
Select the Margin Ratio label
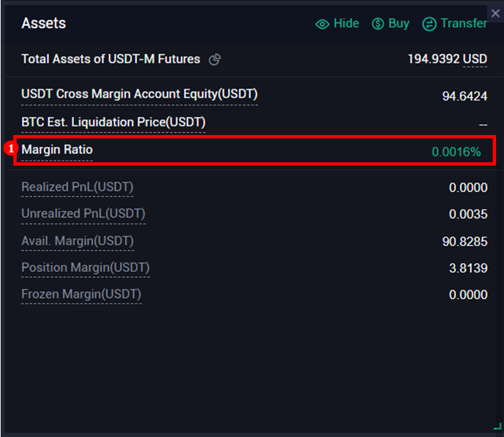pyautogui.click(x=57, y=150)
